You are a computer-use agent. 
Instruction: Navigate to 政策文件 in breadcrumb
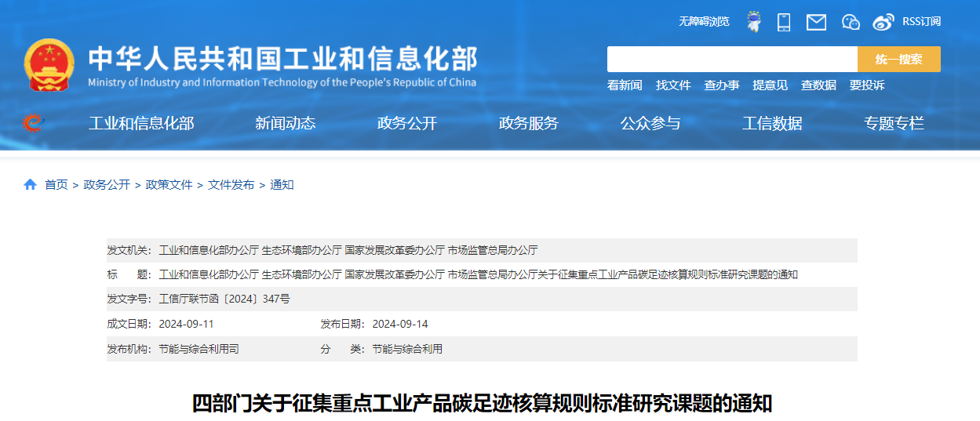tap(169, 185)
